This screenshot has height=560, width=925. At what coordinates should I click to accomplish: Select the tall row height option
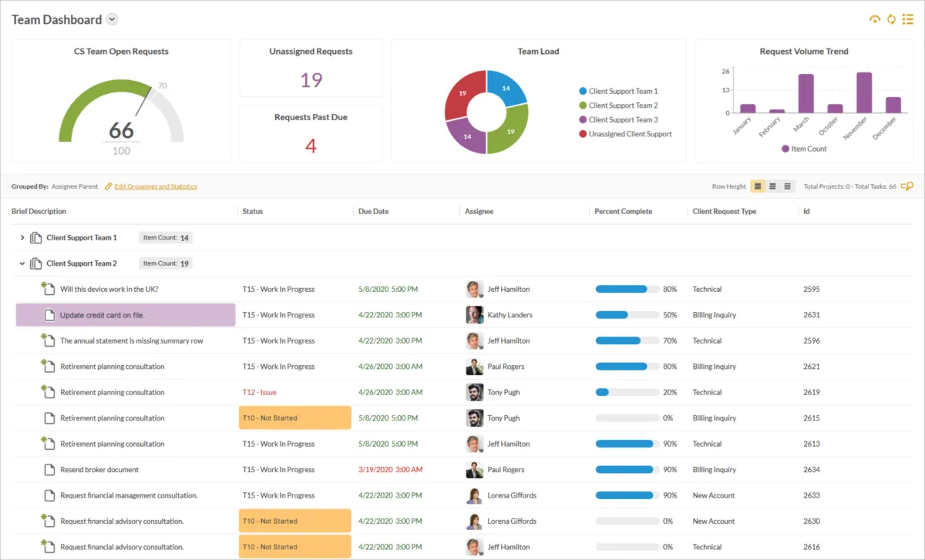pos(758,186)
